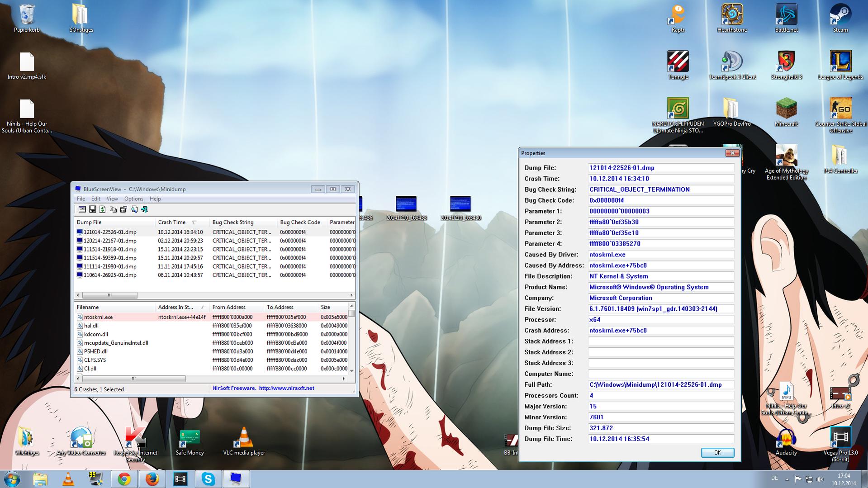Refresh the crash list via toolbar icon
This screenshot has height=488, width=868.
click(x=103, y=209)
